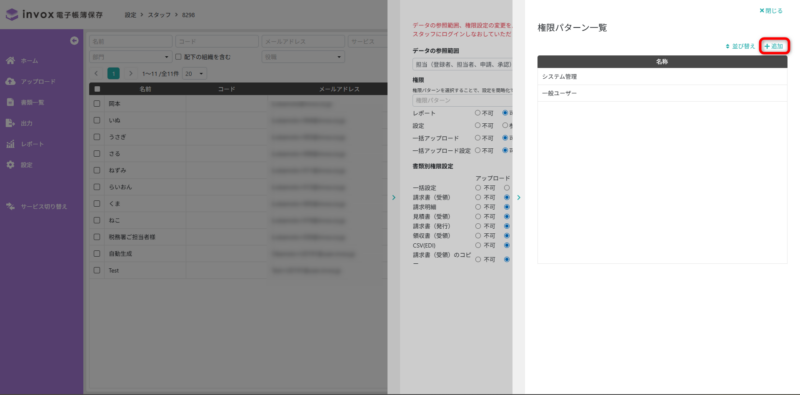Click the 設定 gear icon in sidebar
This screenshot has width=800, height=395.
(10, 165)
